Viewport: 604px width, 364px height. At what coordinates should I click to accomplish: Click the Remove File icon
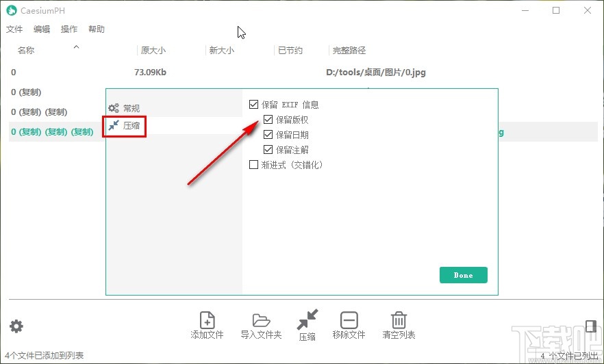click(349, 320)
